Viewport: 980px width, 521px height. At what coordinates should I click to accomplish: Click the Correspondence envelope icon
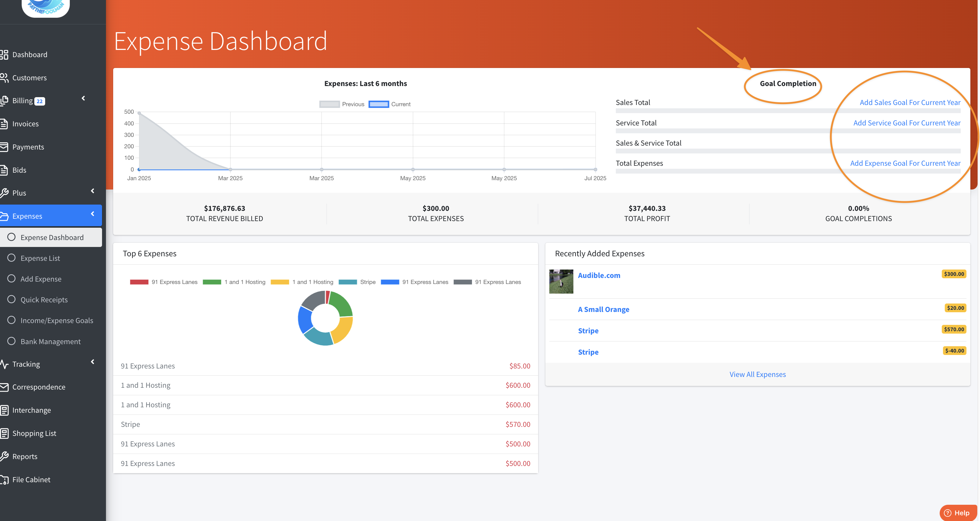coord(4,387)
